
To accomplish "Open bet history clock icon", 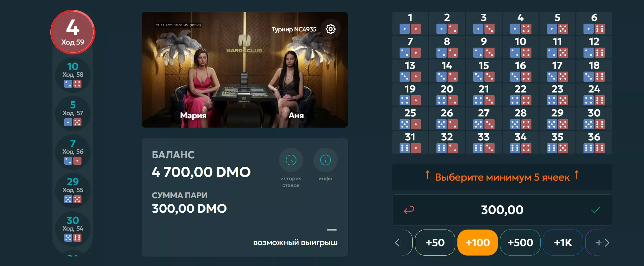I will (291, 160).
